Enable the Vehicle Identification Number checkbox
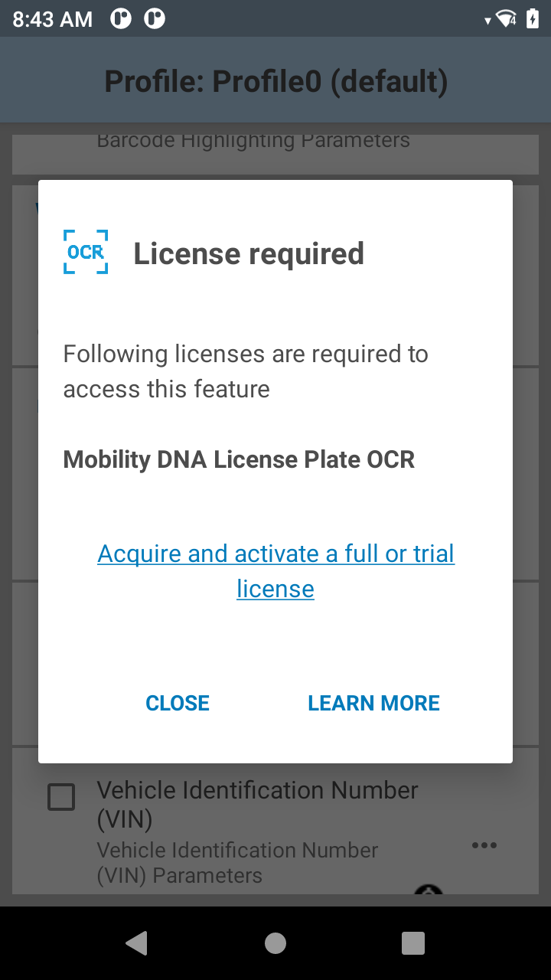 point(61,797)
